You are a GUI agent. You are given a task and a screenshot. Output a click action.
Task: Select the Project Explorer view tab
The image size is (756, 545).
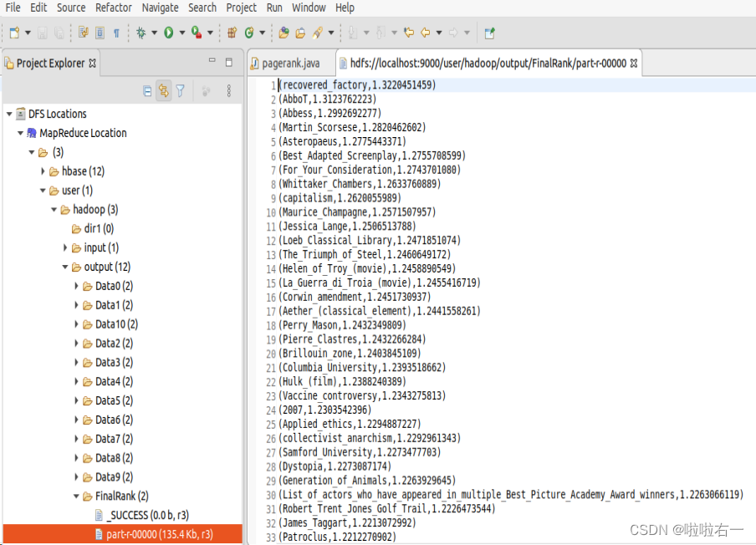[50, 64]
